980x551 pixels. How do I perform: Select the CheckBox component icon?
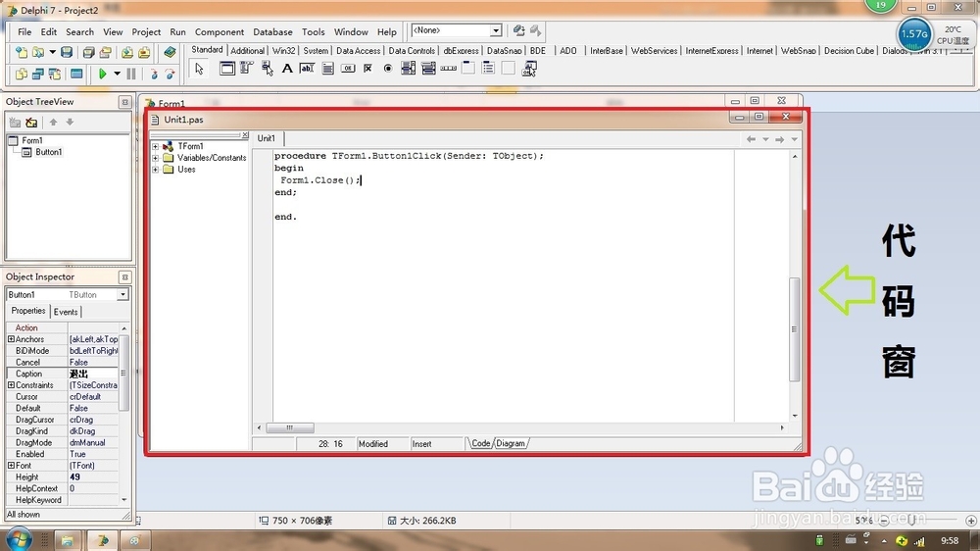tap(367, 69)
